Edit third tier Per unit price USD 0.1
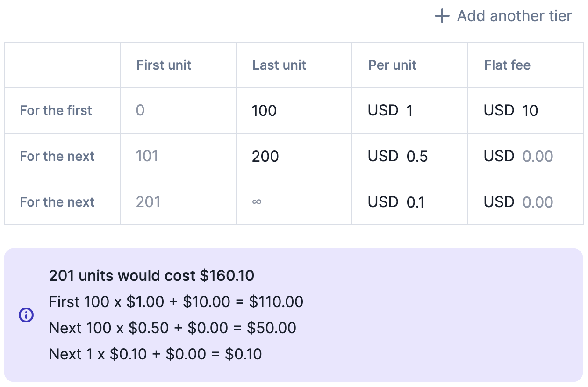 410,202
